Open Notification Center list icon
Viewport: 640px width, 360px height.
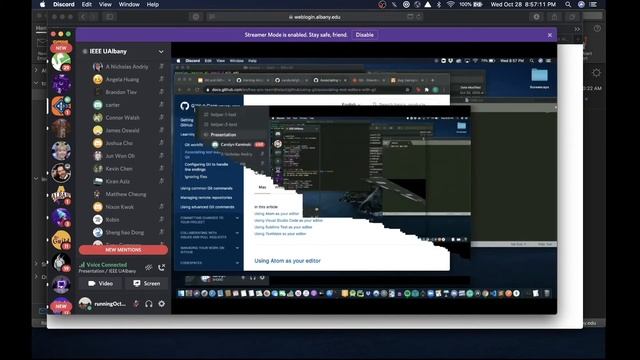[x=593, y=4]
